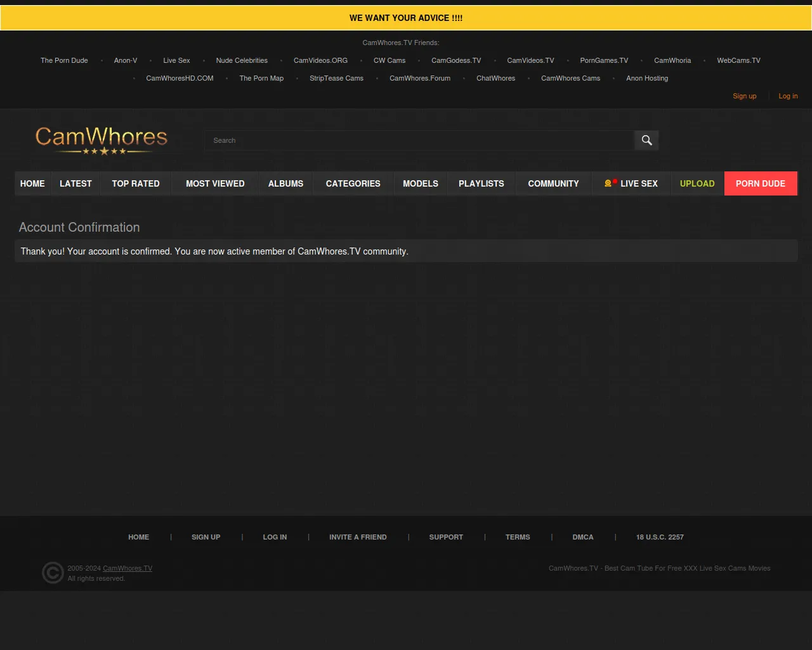Select the Top Rated menu item
Viewport: 812px width, 650px height.
[x=136, y=183]
